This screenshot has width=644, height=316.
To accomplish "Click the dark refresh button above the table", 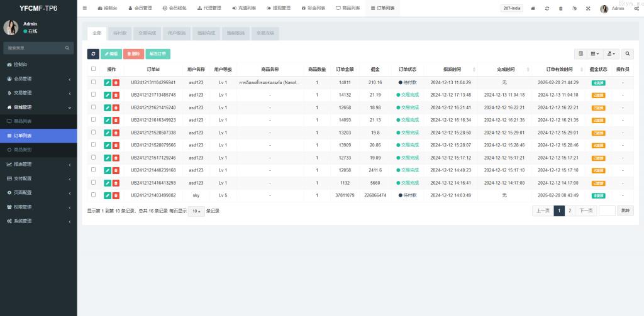I will [x=93, y=54].
